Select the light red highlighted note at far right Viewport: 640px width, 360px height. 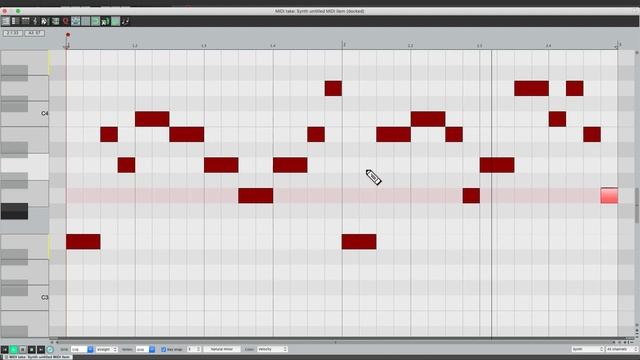coord(609,196)
